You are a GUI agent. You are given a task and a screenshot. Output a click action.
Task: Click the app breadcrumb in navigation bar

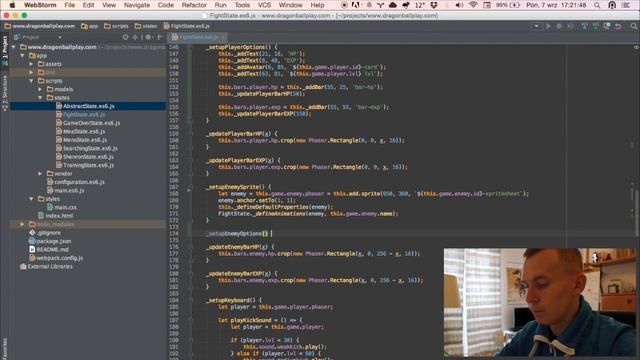pyautogui.click(x=90, y=26)
